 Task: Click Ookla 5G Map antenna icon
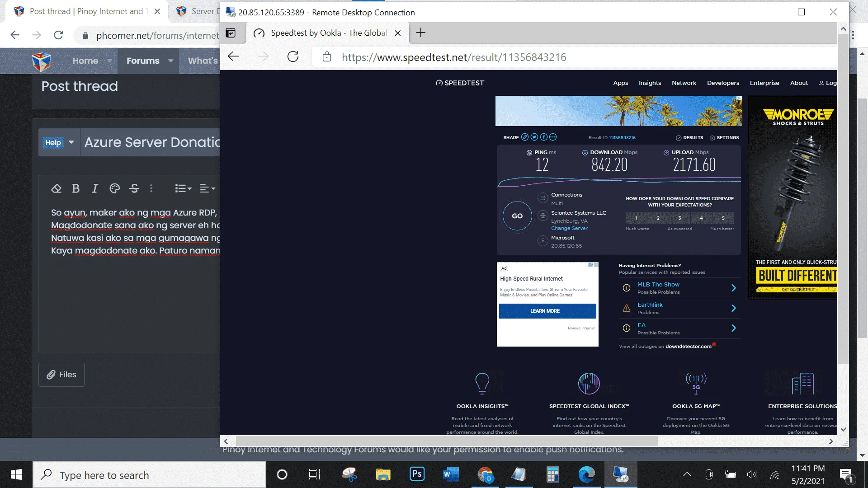click(x=696, y=383)
